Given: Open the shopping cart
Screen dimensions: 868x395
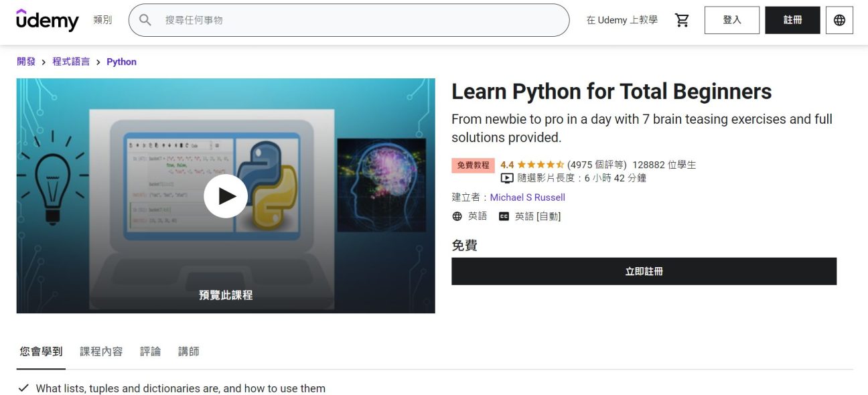Looking at the screenshot, I should 682,20.
